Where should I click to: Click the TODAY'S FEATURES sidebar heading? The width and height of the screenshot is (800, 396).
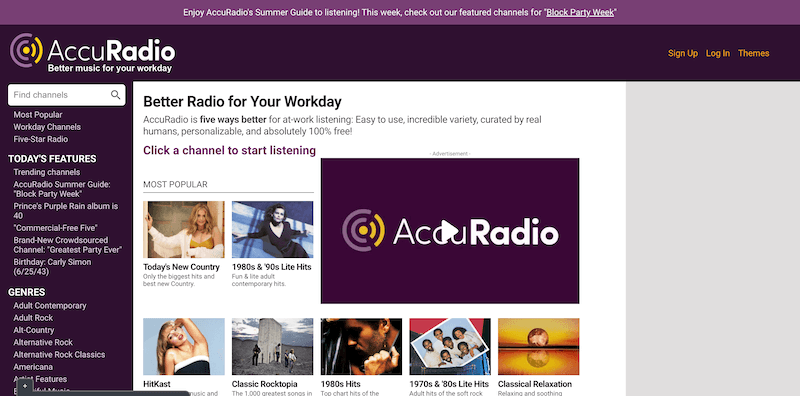pos(52,159)
